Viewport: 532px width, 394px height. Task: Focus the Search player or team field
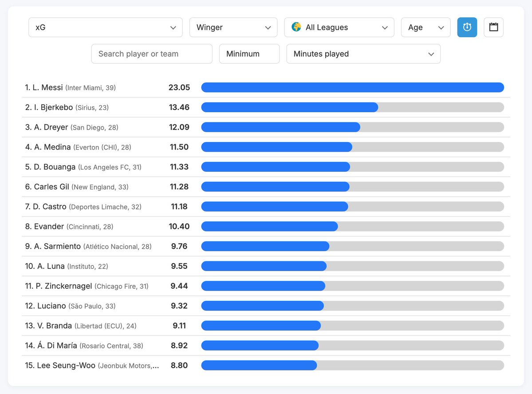pyautogui.click(x=152, y=54)
